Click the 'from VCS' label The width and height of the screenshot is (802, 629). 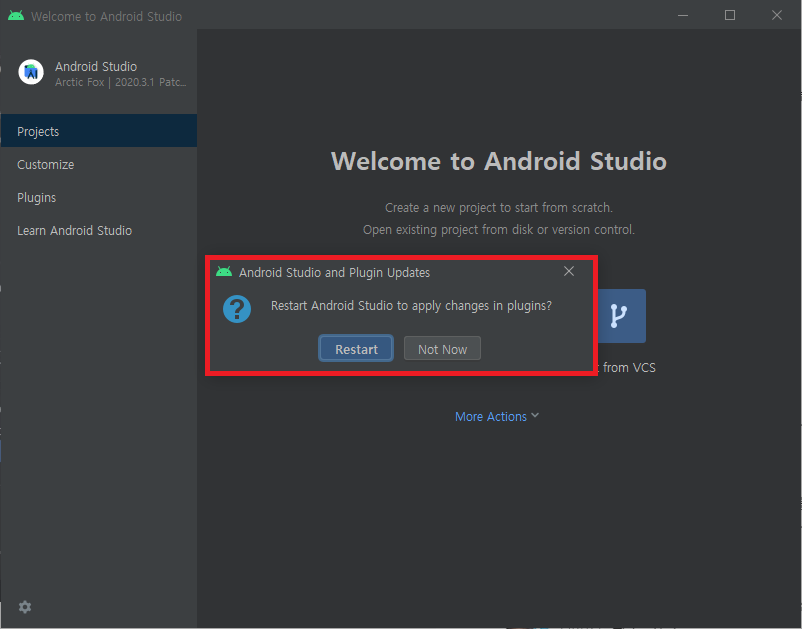[629, 367]
